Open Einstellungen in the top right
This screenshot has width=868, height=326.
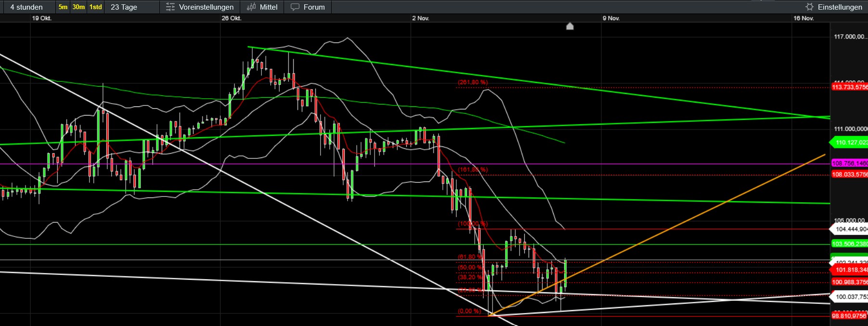click(840, 7)
